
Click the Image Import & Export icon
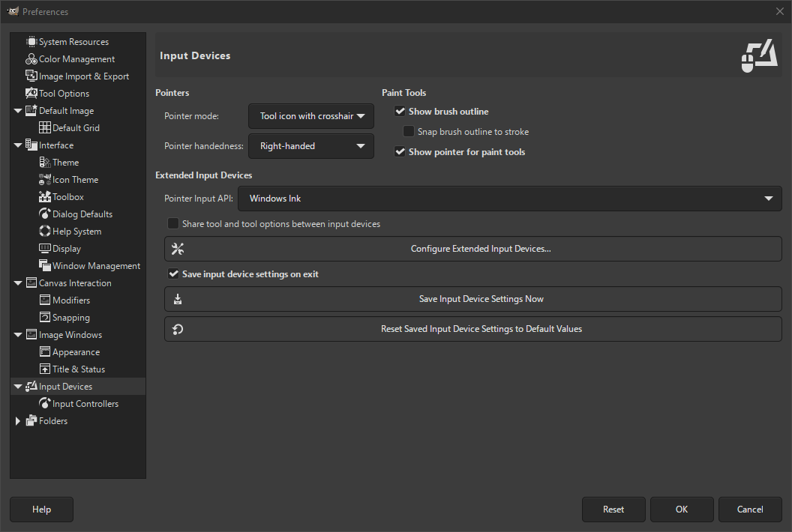click(31, 76)
